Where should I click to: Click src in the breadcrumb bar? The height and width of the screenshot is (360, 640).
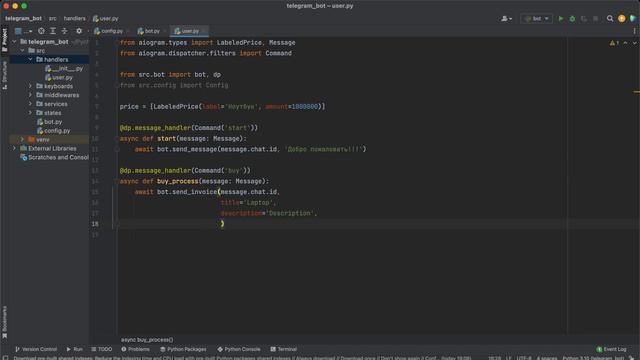pyautogui.click(x=53, y=18)
